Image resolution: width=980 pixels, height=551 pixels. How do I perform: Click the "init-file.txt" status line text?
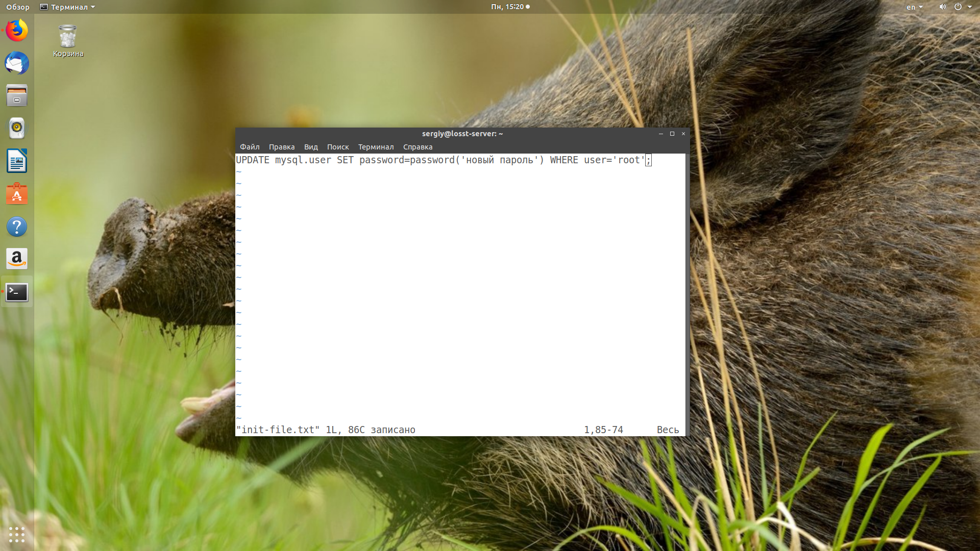(x=278, y=430)
